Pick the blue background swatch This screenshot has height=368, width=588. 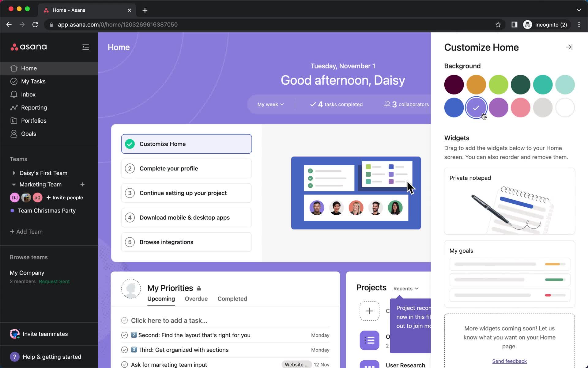coord(454,108)
